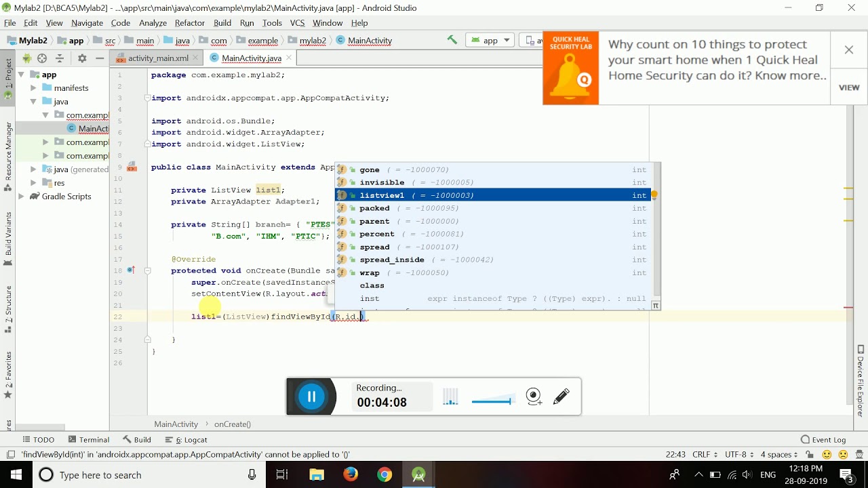868x488 pixels.
Task: Close the MainActivity.java tab
Action: 288,58
